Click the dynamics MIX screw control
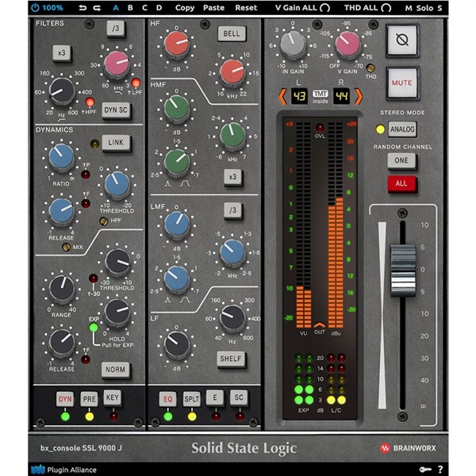Image resolution: width=476 pixels, height=476 pixels. (66, 247)
